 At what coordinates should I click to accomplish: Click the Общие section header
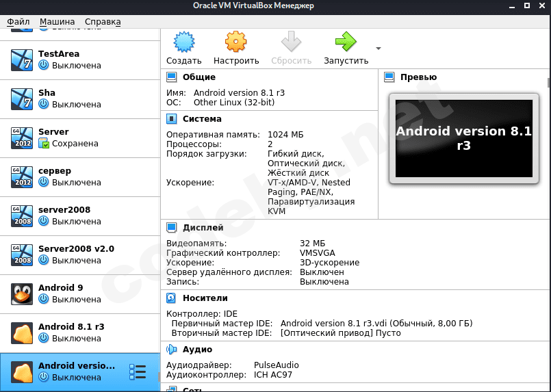[199, 77]
